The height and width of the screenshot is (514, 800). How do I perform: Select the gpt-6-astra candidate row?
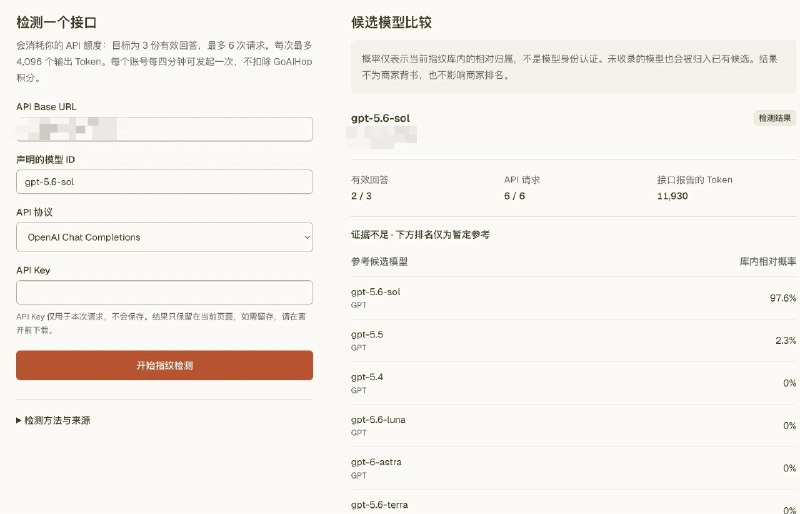[573, 468]
